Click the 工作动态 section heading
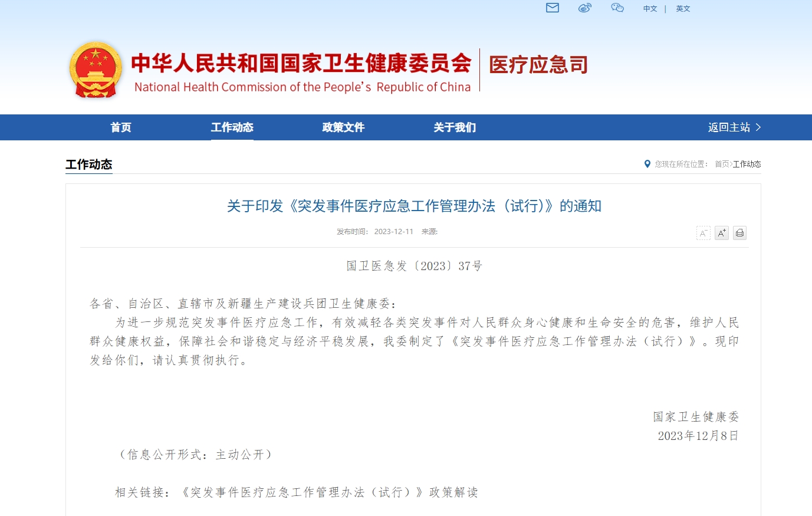The image size is (812, 516). [89, 165]
